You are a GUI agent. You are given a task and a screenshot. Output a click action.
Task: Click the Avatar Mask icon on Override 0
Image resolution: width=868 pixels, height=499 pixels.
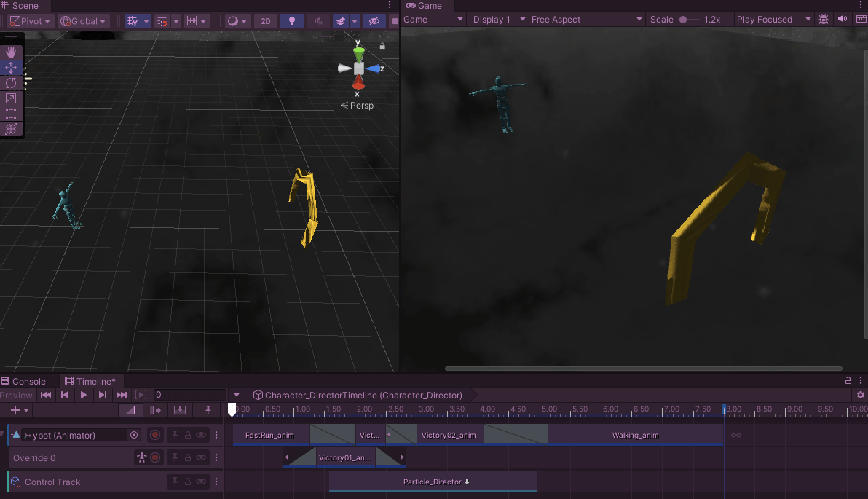pyautogui.click(x=142, y=457)
